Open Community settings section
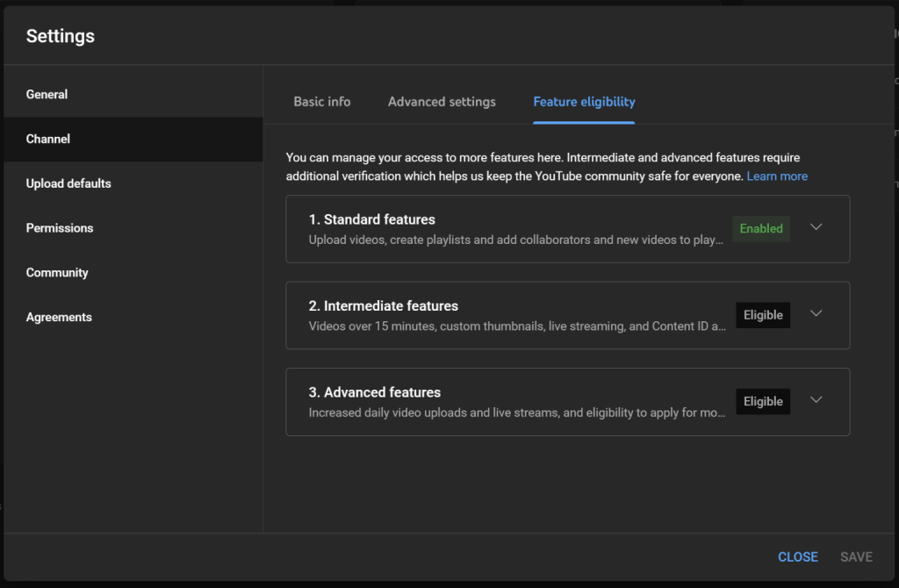The width and height of the screenshot is (899, 588). click(57, 273)
